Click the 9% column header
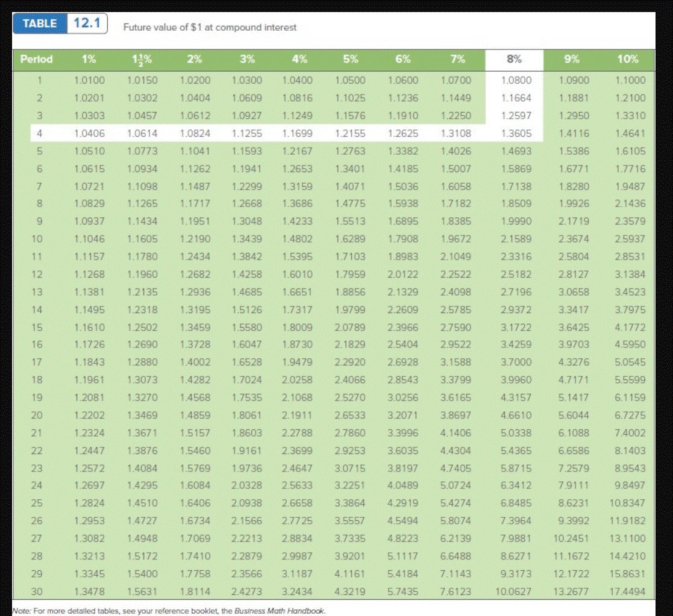This screenshot has width=673, height=616. [572, 59]
